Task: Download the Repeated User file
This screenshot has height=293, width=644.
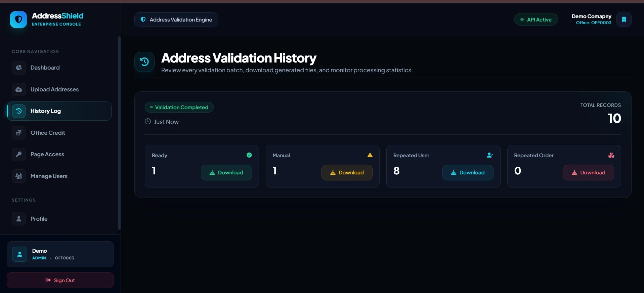Action: [468, 172]
